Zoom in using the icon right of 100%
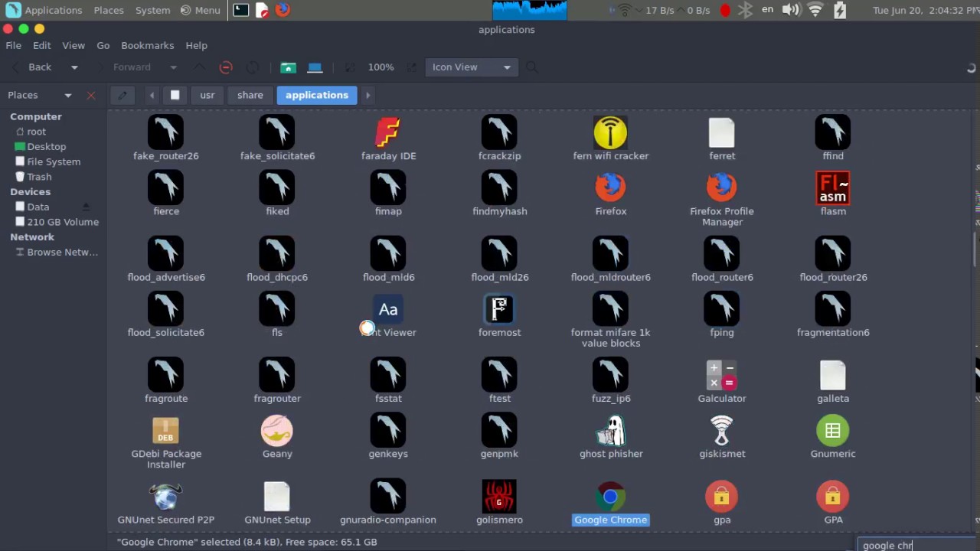This screenshot has width=980, height=551. coord(412,67)
